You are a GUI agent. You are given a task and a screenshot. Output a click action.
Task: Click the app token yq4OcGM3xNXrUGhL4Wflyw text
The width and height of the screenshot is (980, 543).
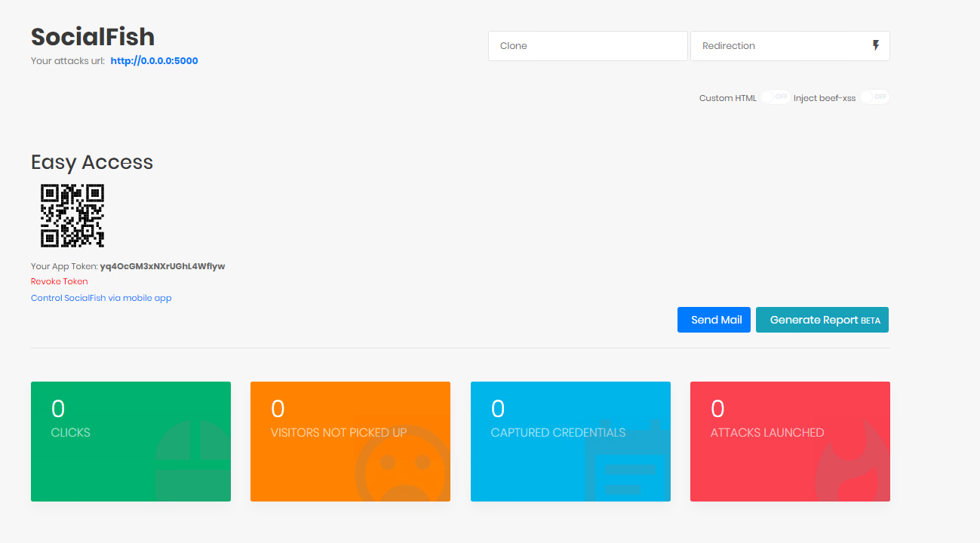[x=162, y=266]
